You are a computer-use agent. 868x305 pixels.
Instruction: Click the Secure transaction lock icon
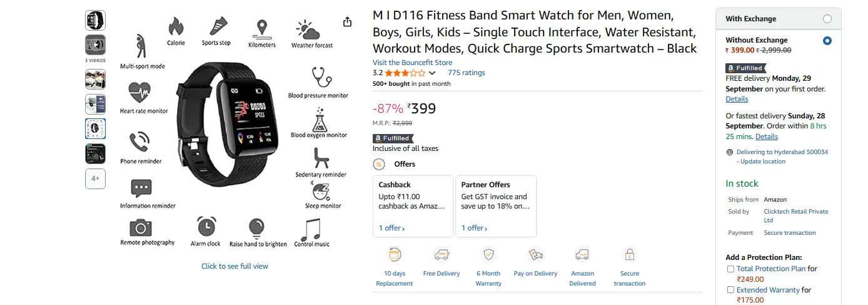point(630,254)
